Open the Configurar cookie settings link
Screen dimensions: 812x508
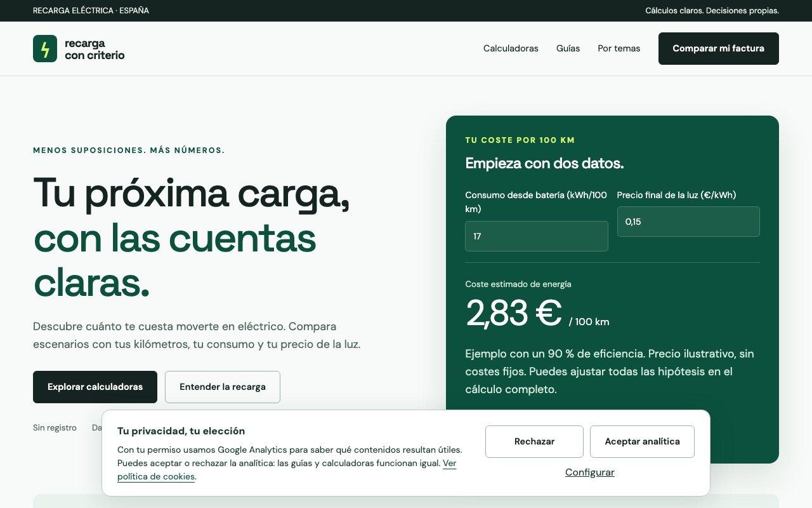(590, 472)
